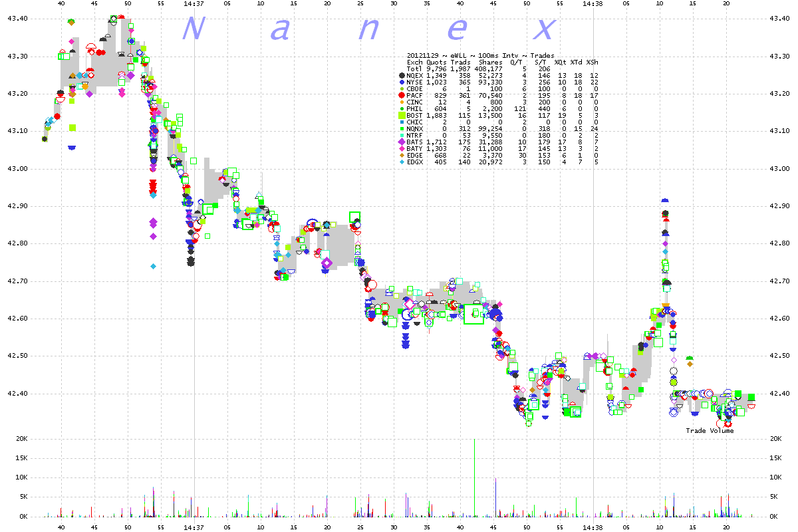Viewport: 798px width, 532px height.
Task: Click the 42.90 price label on right axis
Action: point(781,205)
